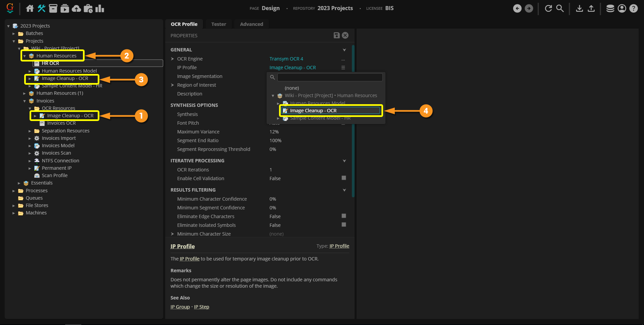Open the IP Group link under See Also
This screenshot has height=325, width=644.
point(180,307)
